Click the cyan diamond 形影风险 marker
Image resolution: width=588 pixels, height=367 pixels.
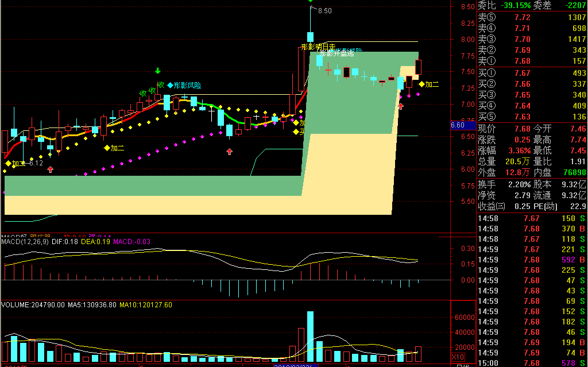[184, 85]
